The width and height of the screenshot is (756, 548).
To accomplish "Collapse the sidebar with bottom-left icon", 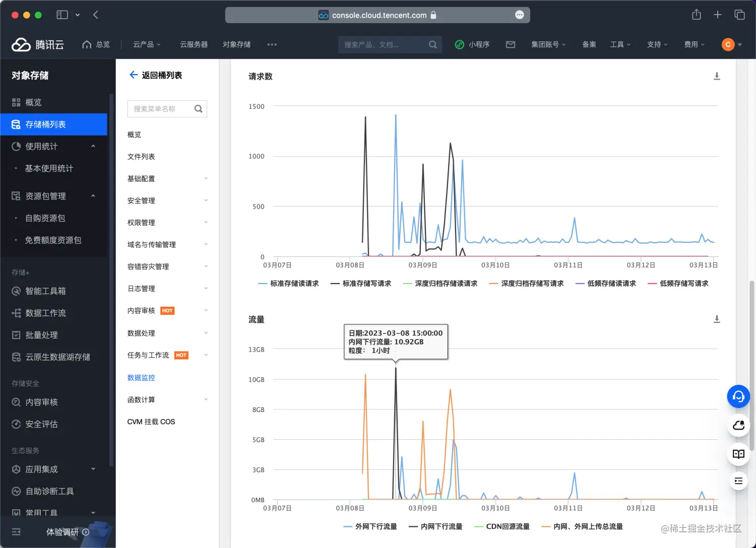I will click(16, 532).
